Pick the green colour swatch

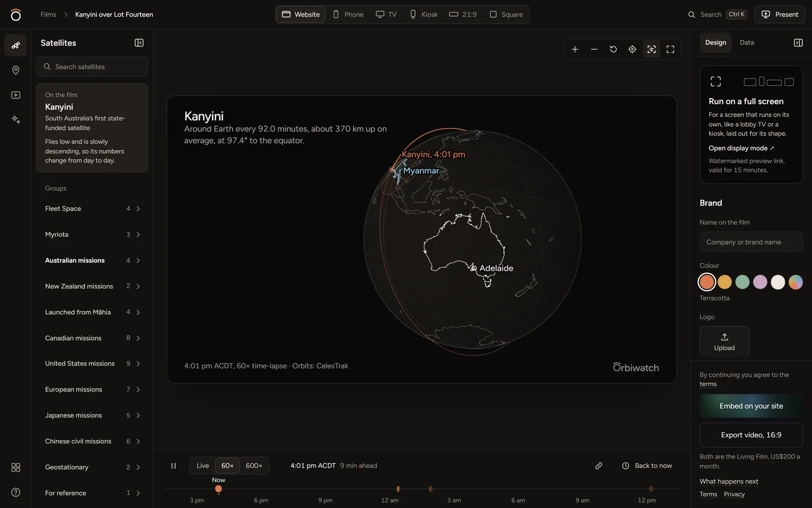click(x=742, y=282)
